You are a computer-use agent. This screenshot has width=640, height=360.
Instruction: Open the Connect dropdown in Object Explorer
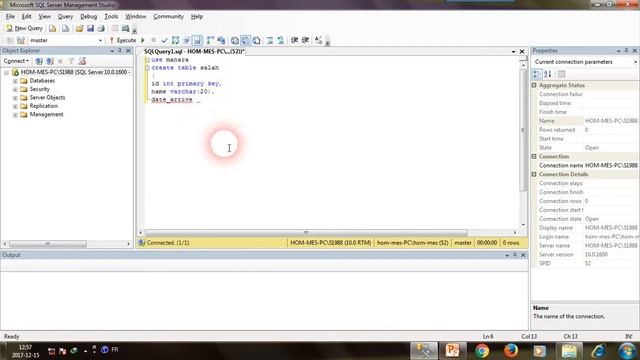[16, 61]
